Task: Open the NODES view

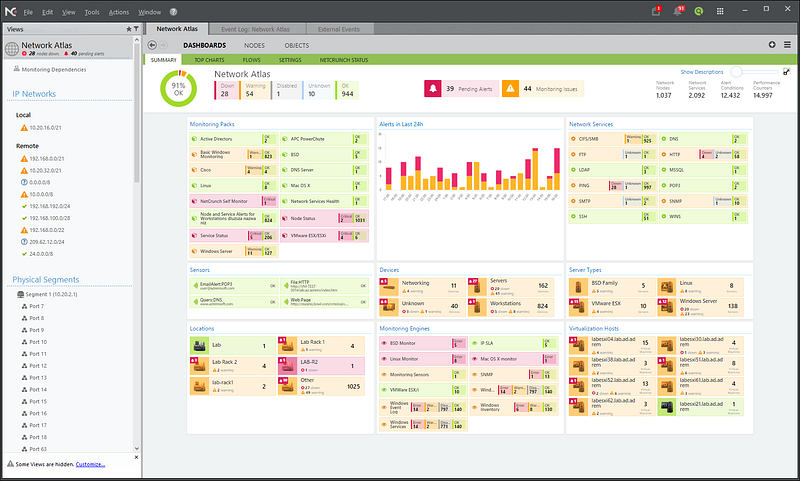Action: [254, 45]
